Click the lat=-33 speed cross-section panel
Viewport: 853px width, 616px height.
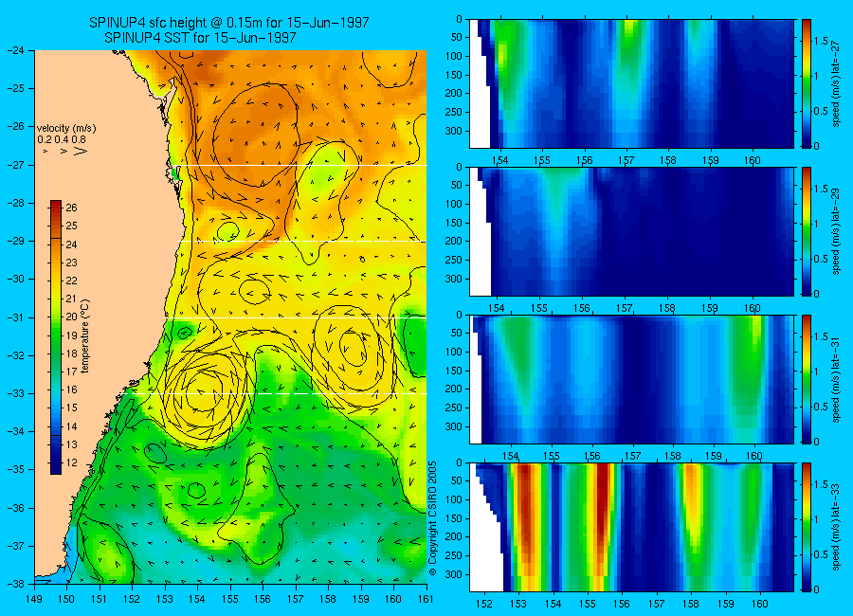pos(631,527)
